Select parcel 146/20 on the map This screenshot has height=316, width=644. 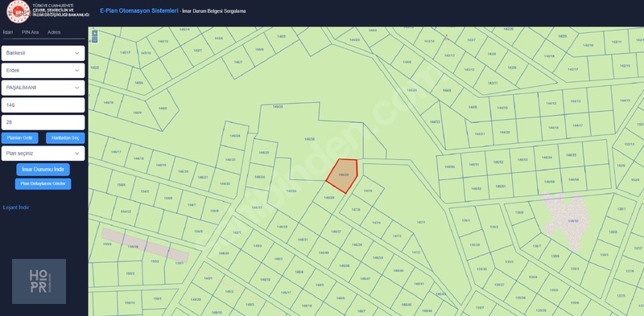point(184,171)
